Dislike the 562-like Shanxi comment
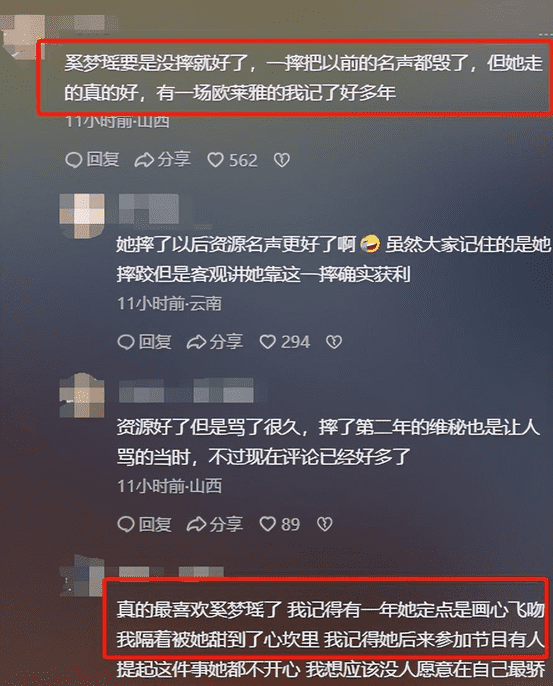Screen dimensions: 553x686 282,160
